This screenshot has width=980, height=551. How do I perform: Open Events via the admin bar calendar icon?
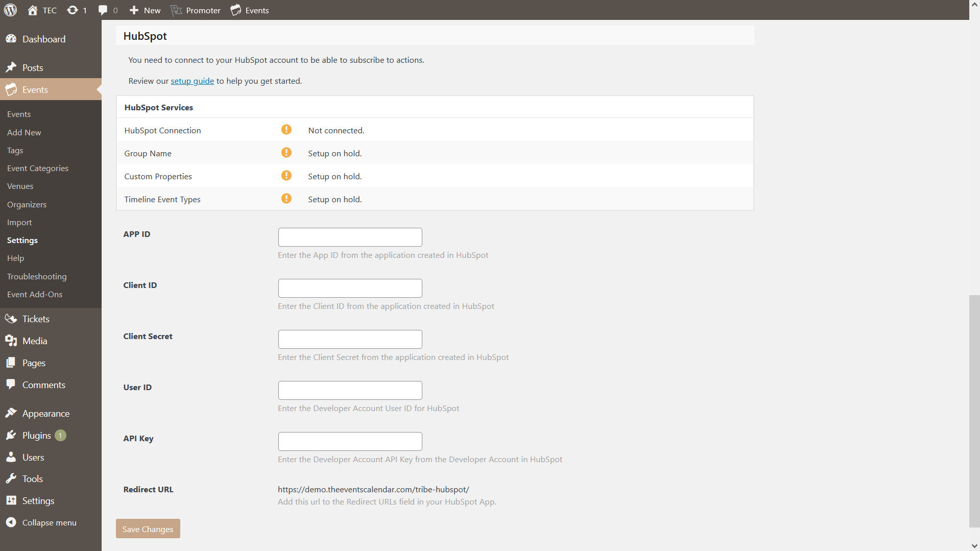point(235,10)
